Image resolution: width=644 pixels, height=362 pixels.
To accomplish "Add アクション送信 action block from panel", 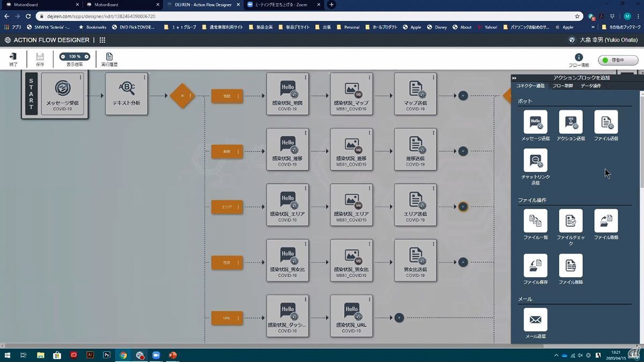I will click(571, 122).
